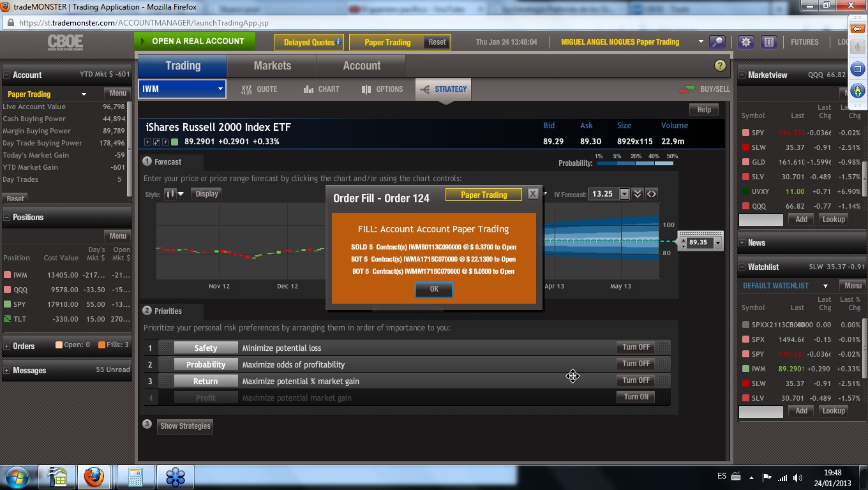868x490 pixels.
Task: Click the Watchlist symbol input field
Action: [761, 412]
